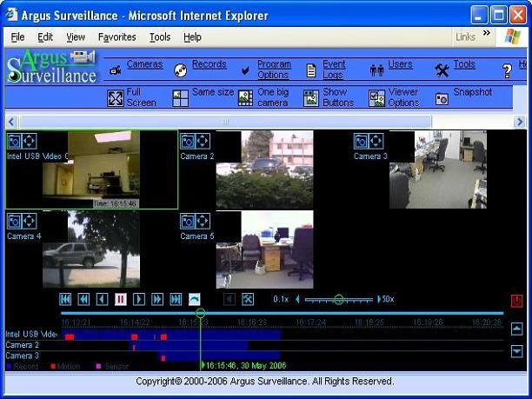The height and width of the screenshot is (399, 532).
Task: Choose One big camera layout
Action: click(x=263, y=97)
